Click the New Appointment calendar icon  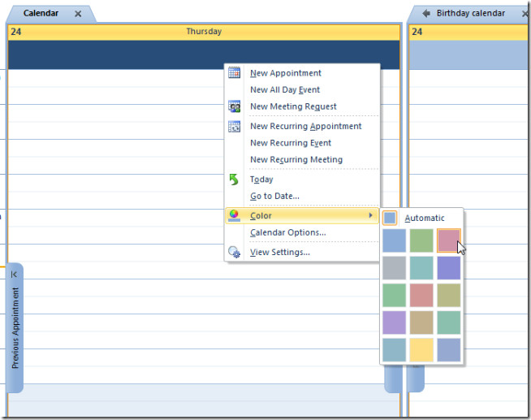click(x=234, y=73)
